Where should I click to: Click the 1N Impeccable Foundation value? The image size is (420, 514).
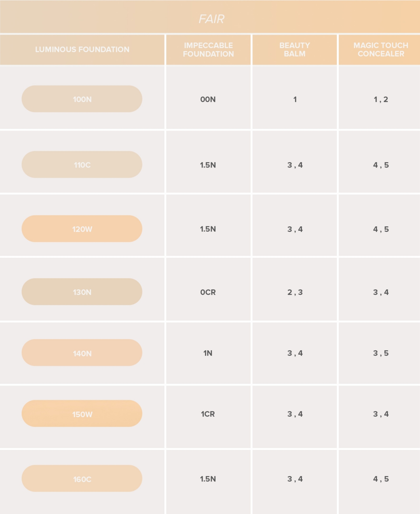coord(208,353)
